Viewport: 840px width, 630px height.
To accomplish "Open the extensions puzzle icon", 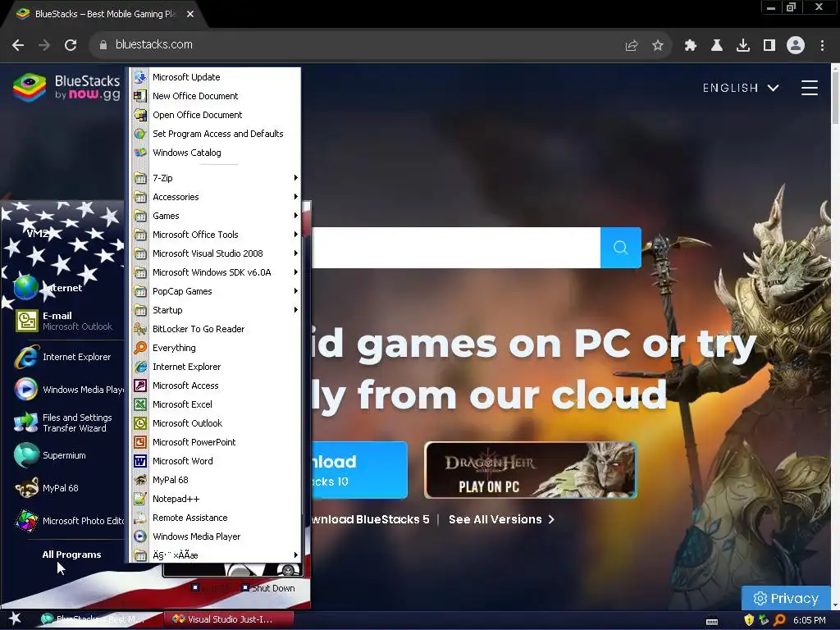I will (x=690, y=46).
